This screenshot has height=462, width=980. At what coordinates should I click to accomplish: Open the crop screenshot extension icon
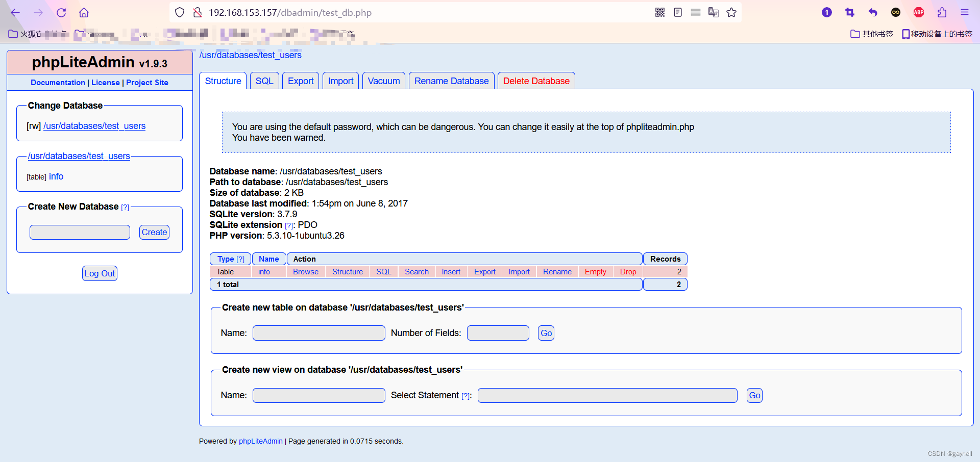[x=850, y=12]
